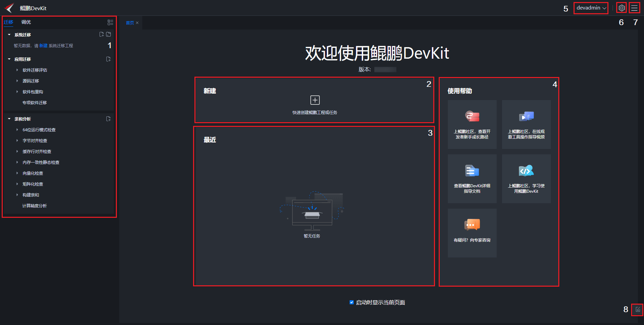This screenshot has width=644, height=325.
Task: Open learn to use Kunpeng DevKit card
Action: 526,179
